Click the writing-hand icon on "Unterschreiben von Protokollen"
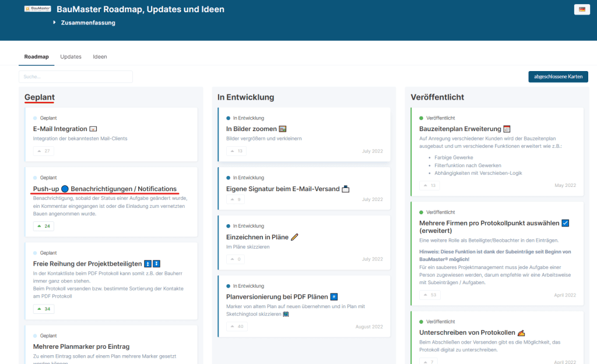Viewport: 597px width, 364px height. [x=521, y=333]
